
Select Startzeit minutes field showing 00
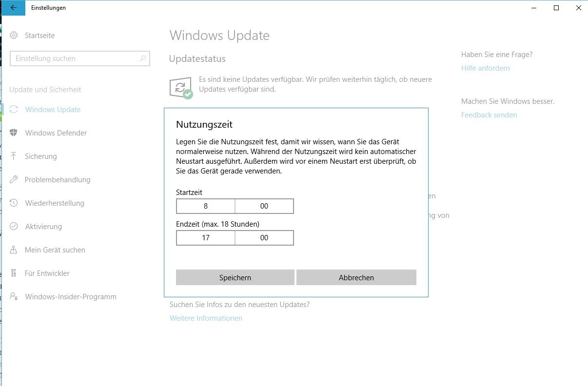point(264,206)
